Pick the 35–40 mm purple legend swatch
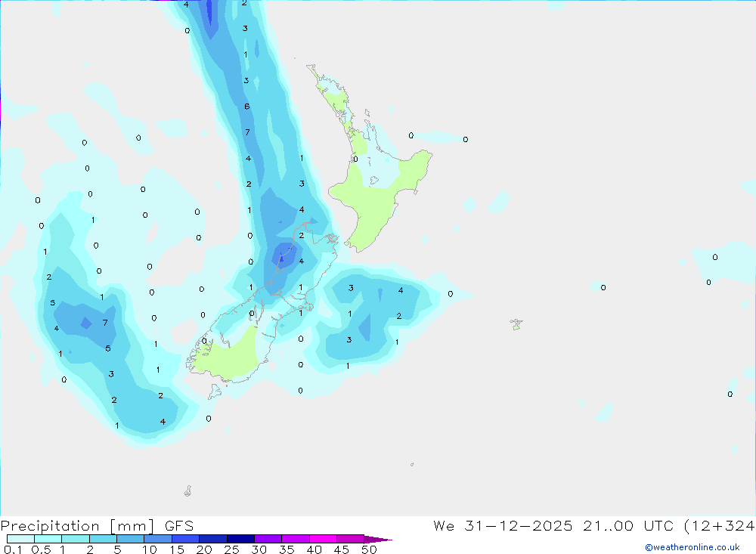 coord(296,539)
